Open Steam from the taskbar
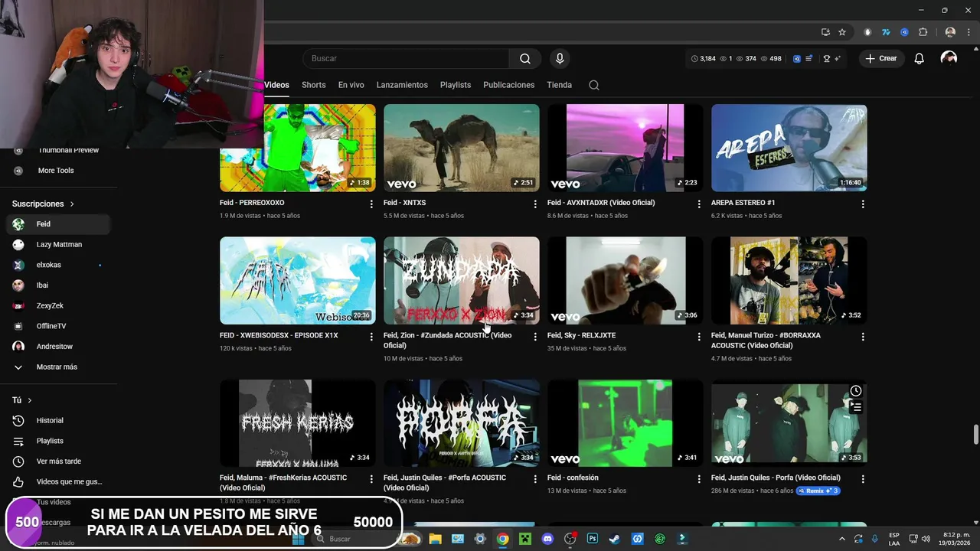Screen dimensions: 980x551 (x=615, y=539)
